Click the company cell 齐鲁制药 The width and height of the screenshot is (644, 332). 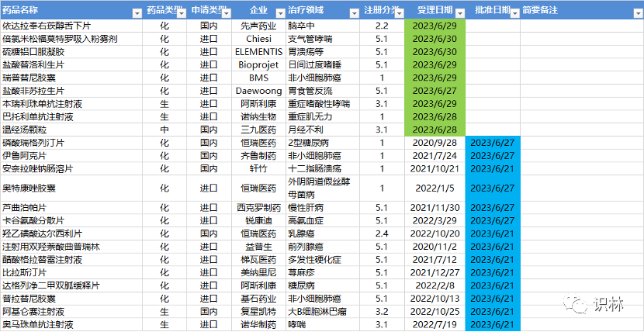click(x=258, y=156)
